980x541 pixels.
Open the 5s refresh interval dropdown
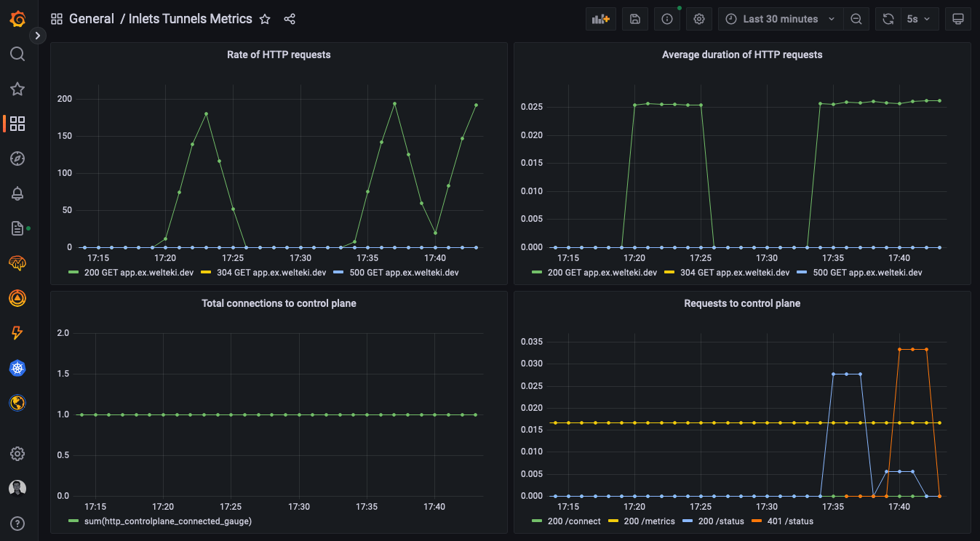920,19
